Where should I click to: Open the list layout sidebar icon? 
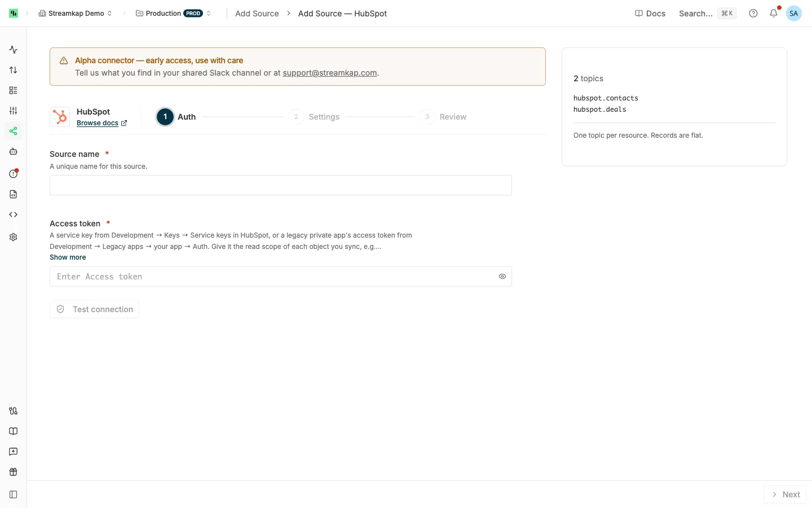pyautogui.click(x=14, y=90)
